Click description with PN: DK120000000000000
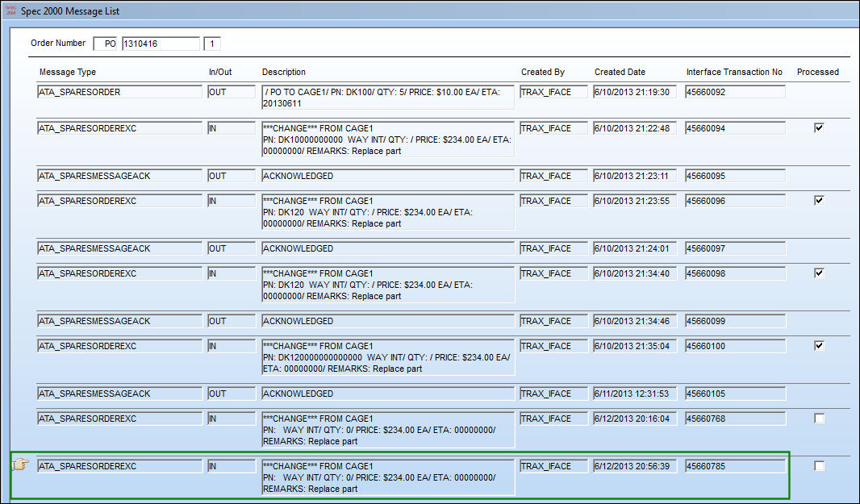The image size is (860, 504). tap(388, 357)
